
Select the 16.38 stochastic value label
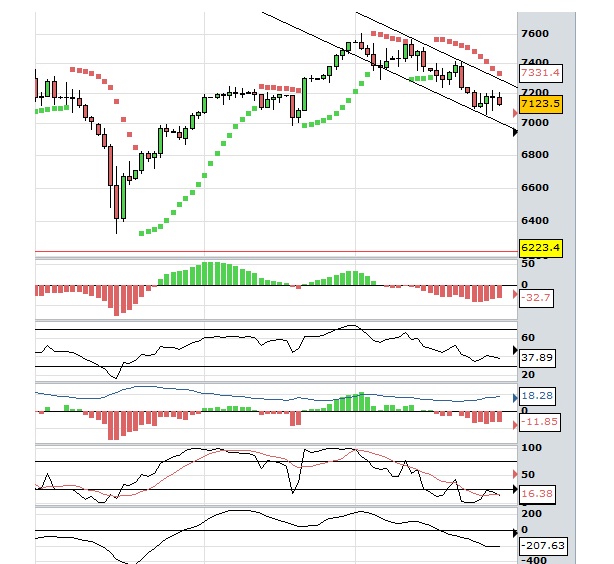(x=537, y=494)
